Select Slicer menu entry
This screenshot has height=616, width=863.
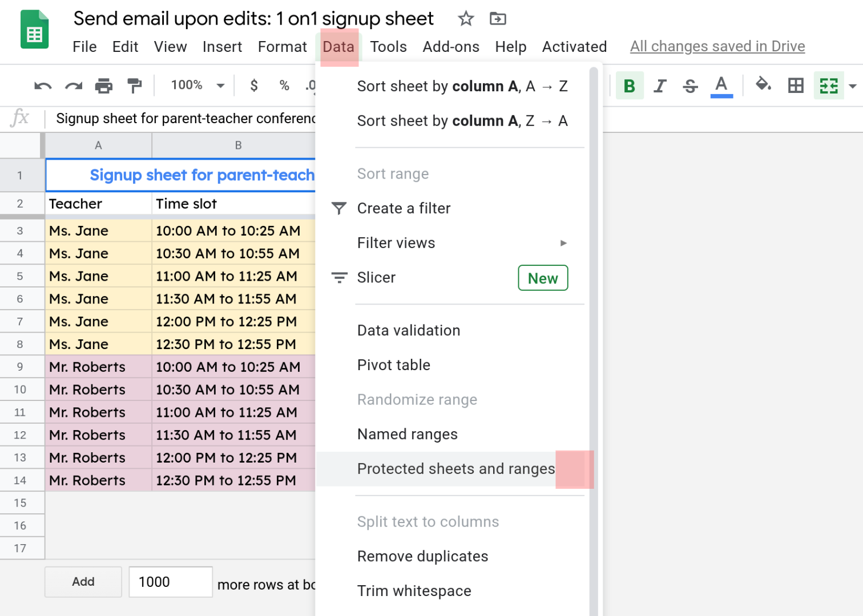(x=453, y=278)
